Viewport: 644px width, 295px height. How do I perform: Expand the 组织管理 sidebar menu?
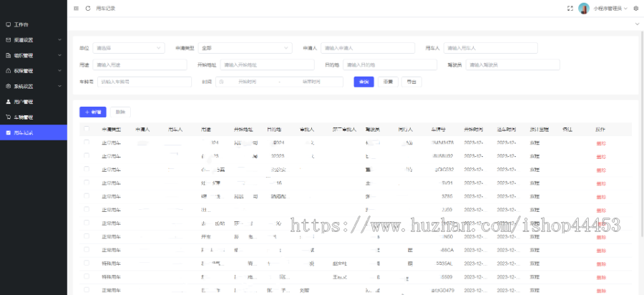click(33, 55)
